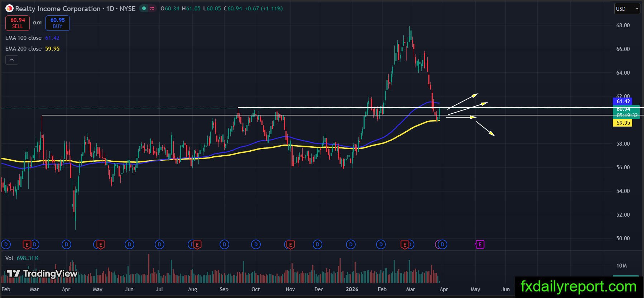The height and width of the screenshot is (298, 644).
Task: Open the dividend D marker above Jun
Action: [x=129, y=245]
